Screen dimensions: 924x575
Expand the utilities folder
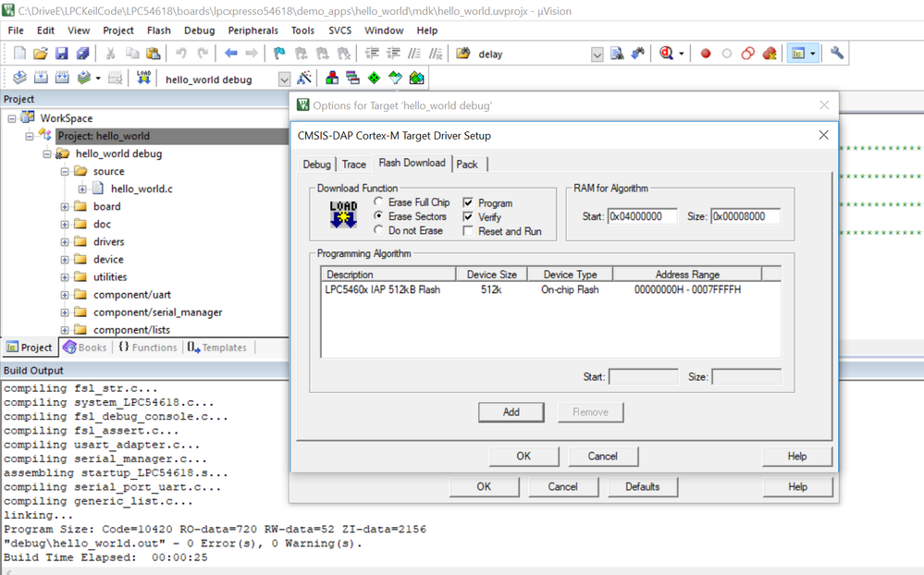(64, 277)
